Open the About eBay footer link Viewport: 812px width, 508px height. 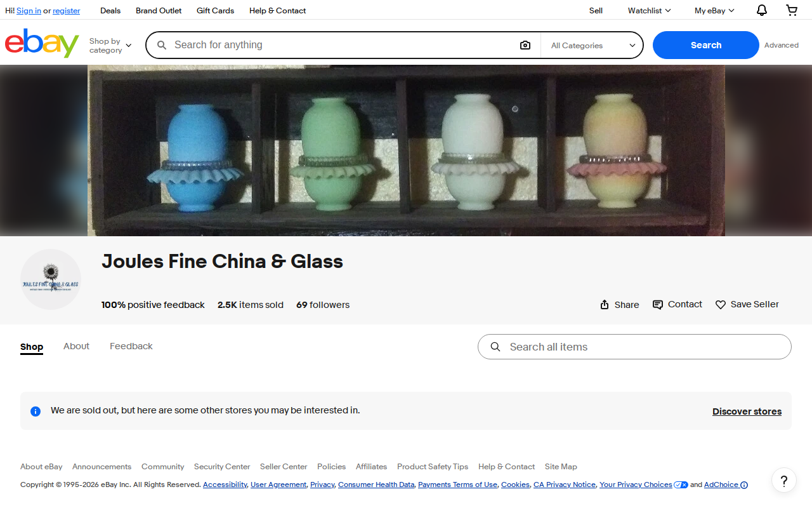coord(41,467)
